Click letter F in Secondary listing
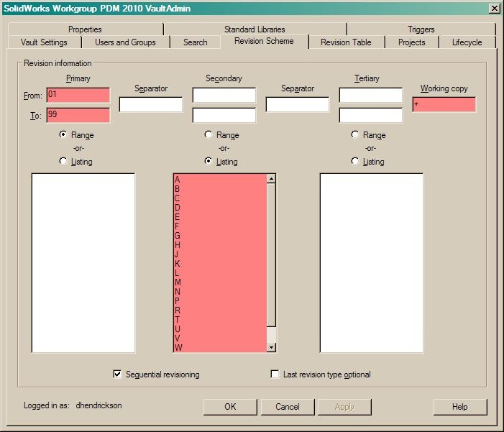Image resolution: width=504 pixels, height=432 pixels. click(177, 226)
